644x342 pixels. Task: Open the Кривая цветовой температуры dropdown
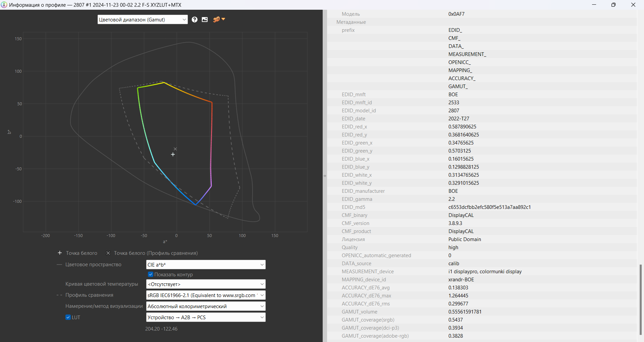(x=206, y=284)
